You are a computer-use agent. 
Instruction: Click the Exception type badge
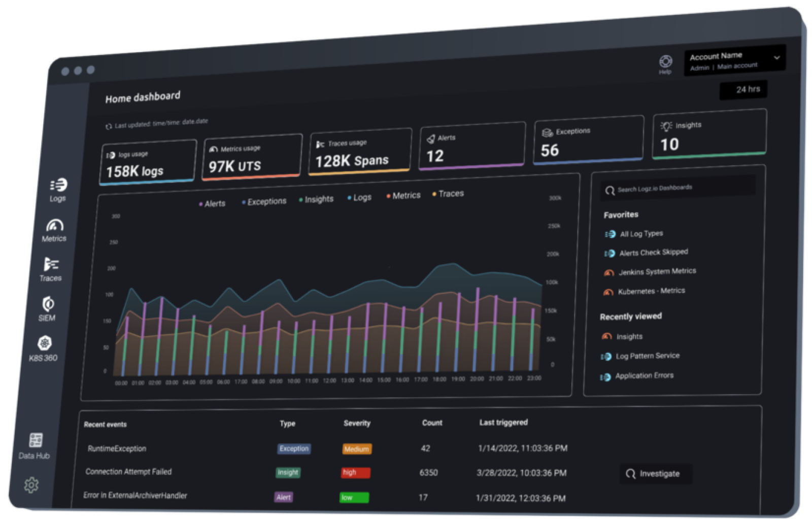294,449
